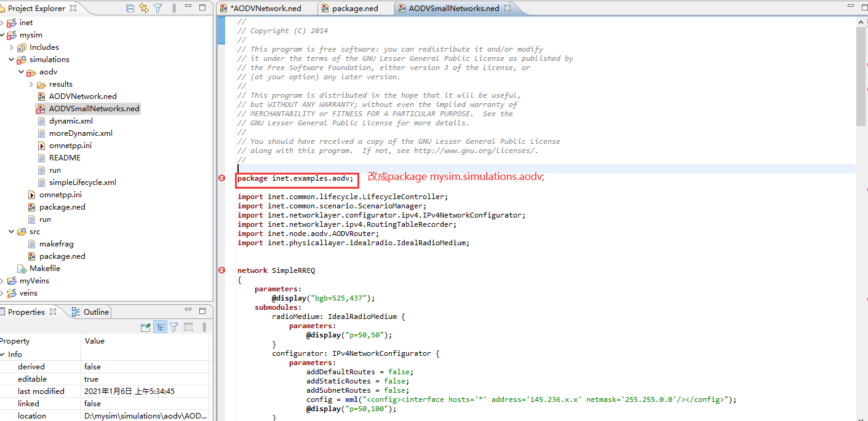The height and width of the screenshot is (421, 868).
Task: Open Project Explorer filter options
Action: point(158,8)
